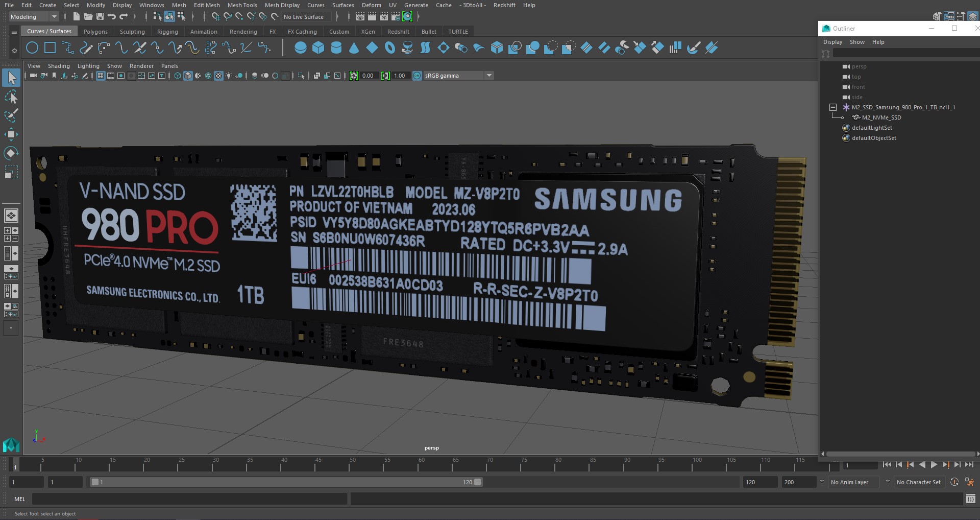980x520 pixels.
Task: Toggle viewport grid display
Action: point(101,76)
